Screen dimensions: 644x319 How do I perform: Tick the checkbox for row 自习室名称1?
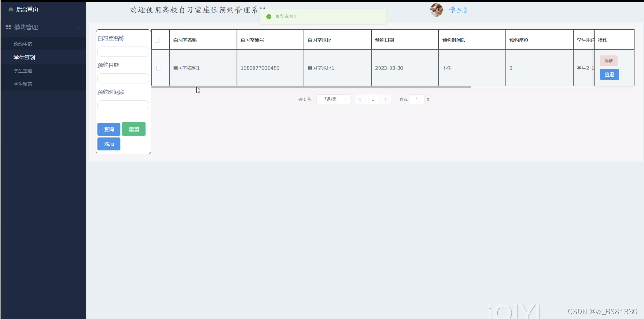(x=158, y=68)
